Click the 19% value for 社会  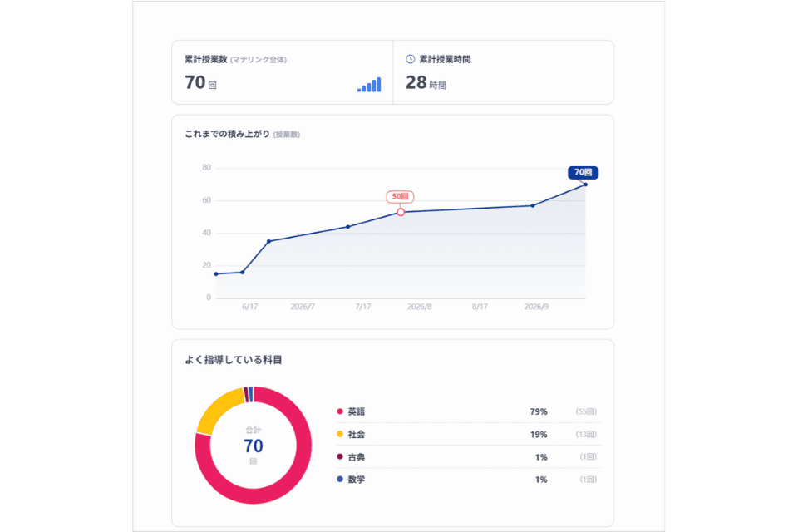pyautogui.click(x=539, y=435)
